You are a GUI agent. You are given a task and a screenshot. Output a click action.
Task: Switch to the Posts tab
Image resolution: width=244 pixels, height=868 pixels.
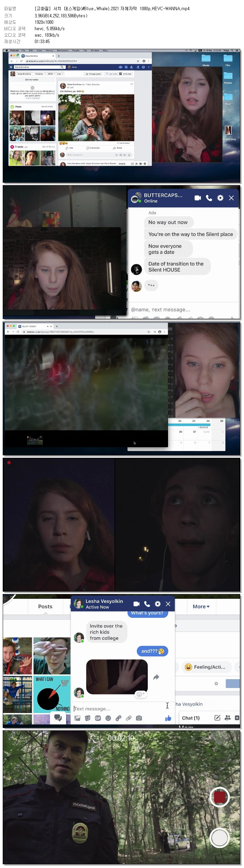point(45,607)
